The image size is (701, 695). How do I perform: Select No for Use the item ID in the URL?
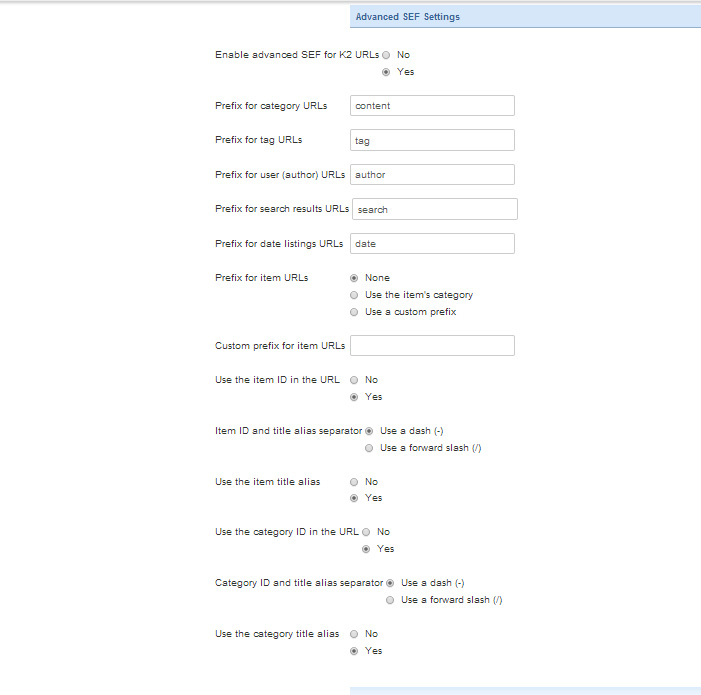[354, 380]
